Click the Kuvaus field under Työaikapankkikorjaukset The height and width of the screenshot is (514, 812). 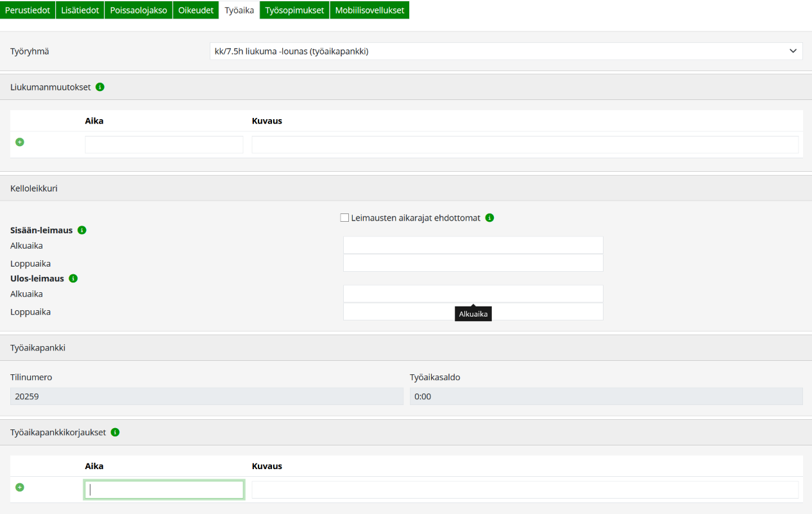525,490
